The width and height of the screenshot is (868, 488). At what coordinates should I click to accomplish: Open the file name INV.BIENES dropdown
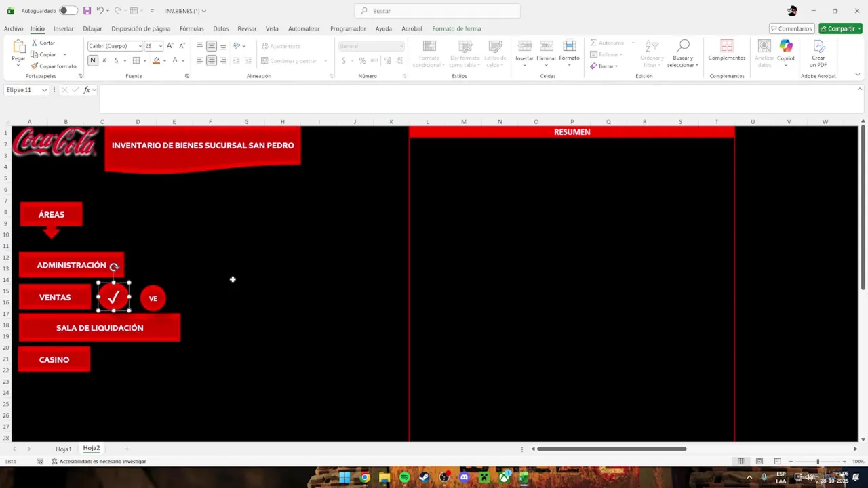pyautogui.click(x=186, y=11)
